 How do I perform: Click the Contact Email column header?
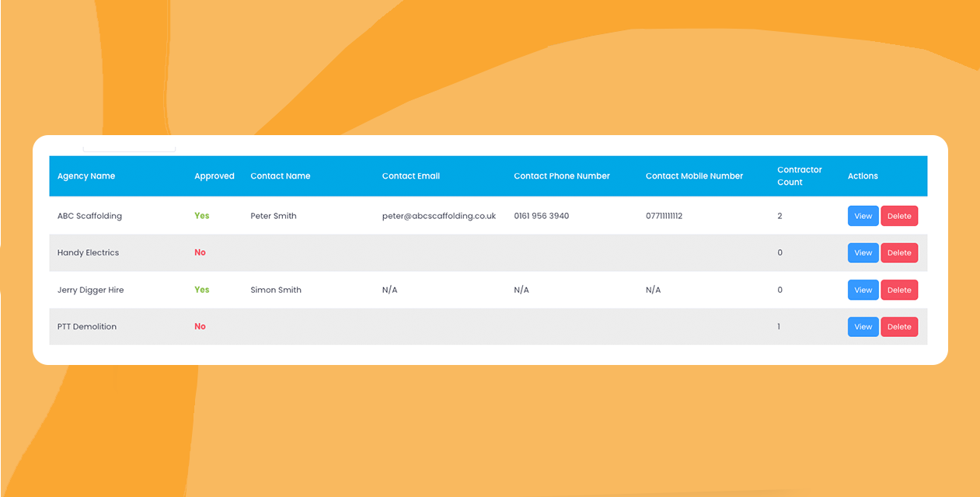coord(411,176)
